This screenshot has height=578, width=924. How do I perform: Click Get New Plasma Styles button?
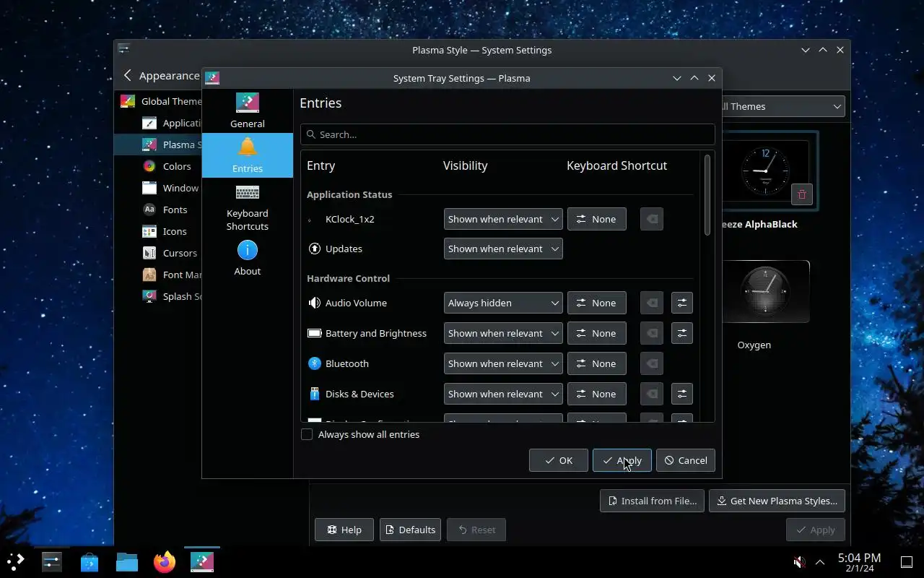click(777, 501)
